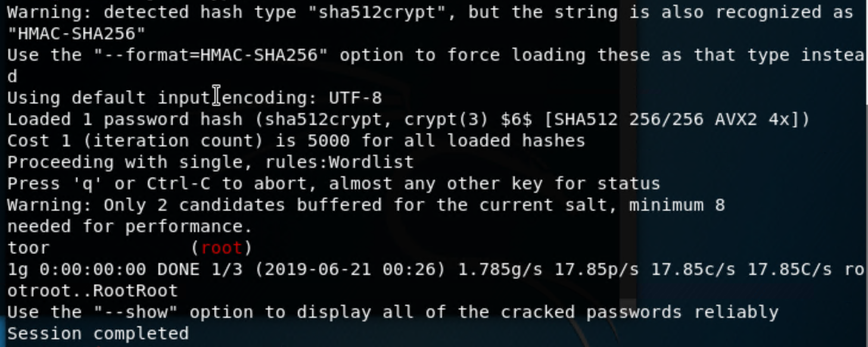
Task: Click the "Session completed" line
Action: coord(98,333)
